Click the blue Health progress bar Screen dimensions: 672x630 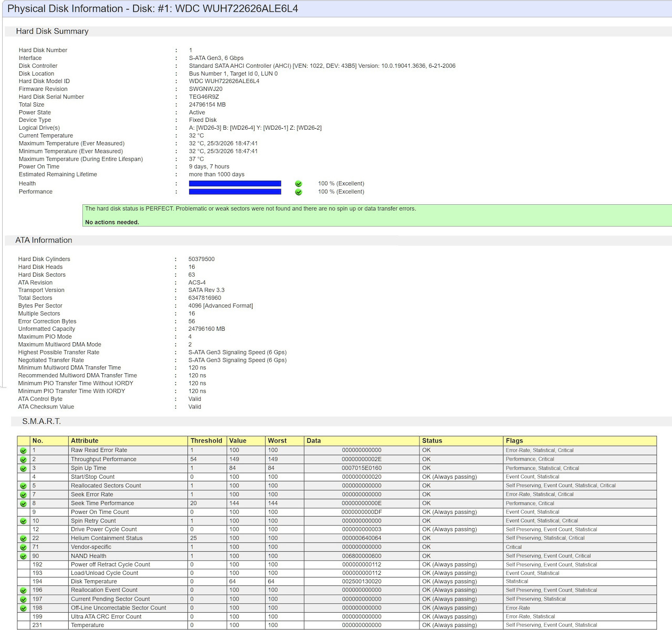click(x=235, y=184)
